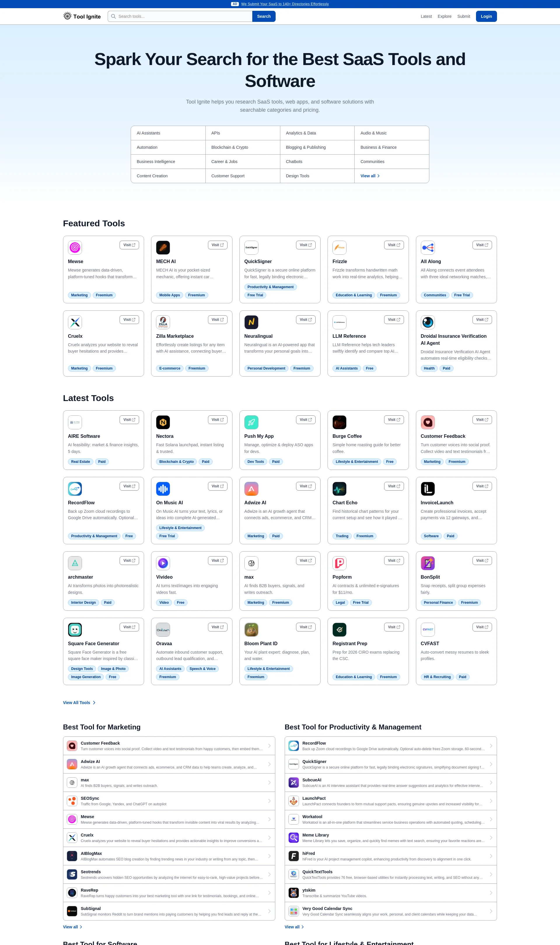Click the All Along network icon
The image size is (560, 945).
(x=428, y=247)
